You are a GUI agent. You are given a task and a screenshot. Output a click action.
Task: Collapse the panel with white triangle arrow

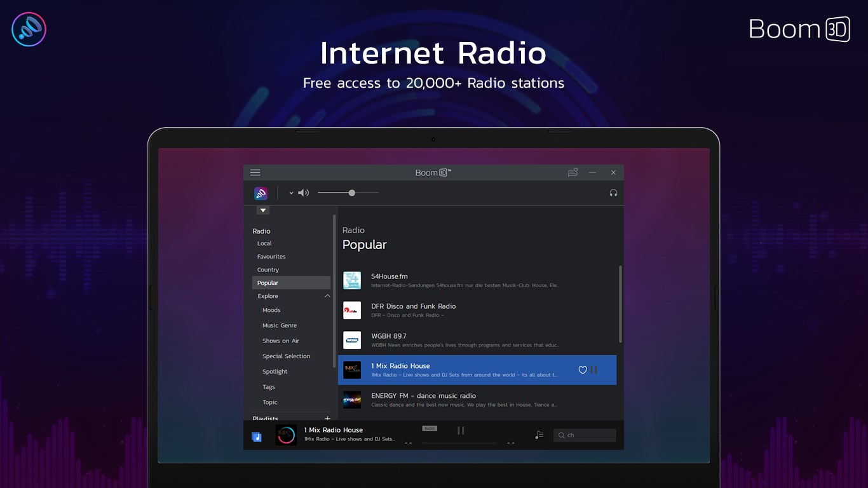263,210
